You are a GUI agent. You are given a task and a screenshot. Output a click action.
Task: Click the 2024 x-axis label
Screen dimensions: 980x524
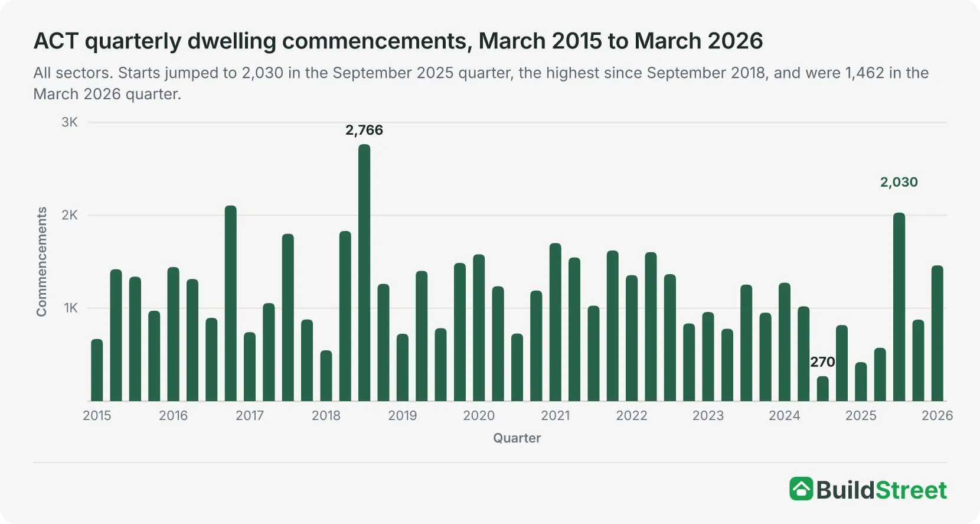(x=785, y=415)
